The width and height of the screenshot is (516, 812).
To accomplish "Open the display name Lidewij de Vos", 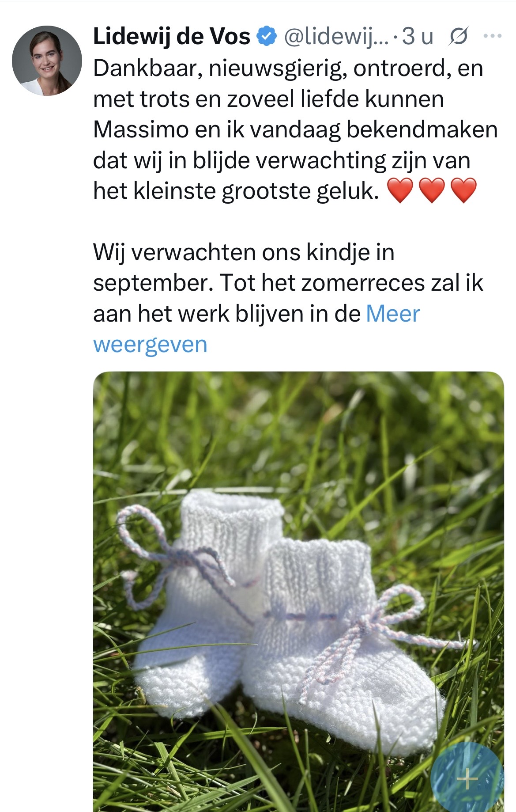I will (172, 36).
